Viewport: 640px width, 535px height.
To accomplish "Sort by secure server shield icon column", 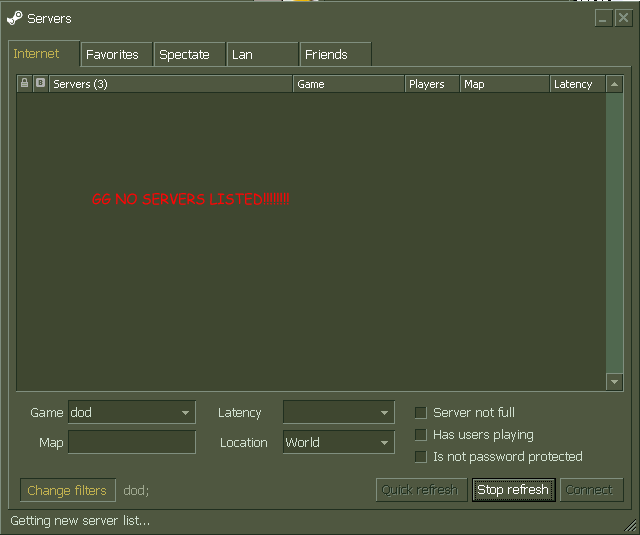I will [x=40, y=84].
